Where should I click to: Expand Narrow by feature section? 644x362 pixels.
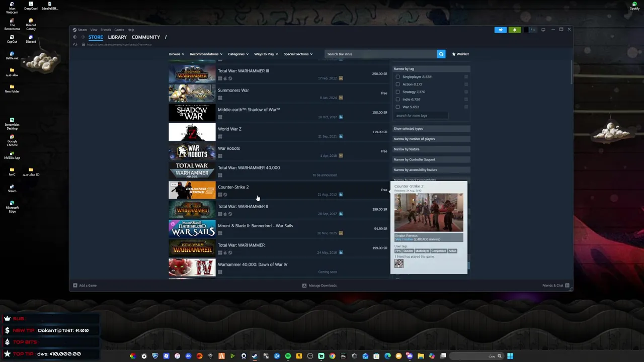pyautogui.click(x=431, y=149)
